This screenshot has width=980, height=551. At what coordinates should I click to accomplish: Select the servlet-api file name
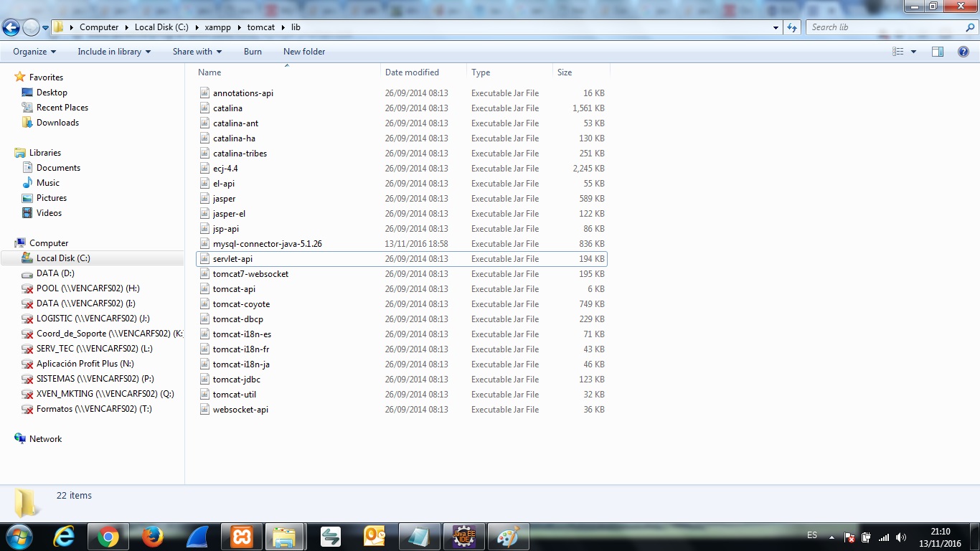232,259
